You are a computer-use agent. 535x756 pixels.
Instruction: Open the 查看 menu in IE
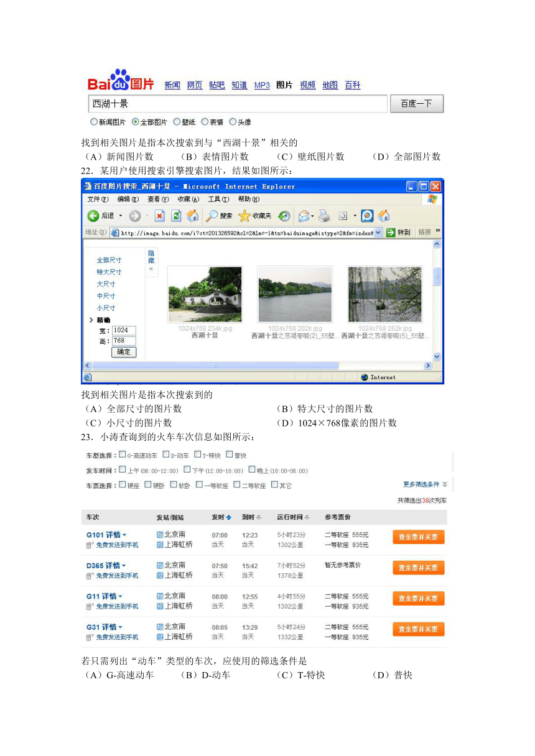[158, 200]
